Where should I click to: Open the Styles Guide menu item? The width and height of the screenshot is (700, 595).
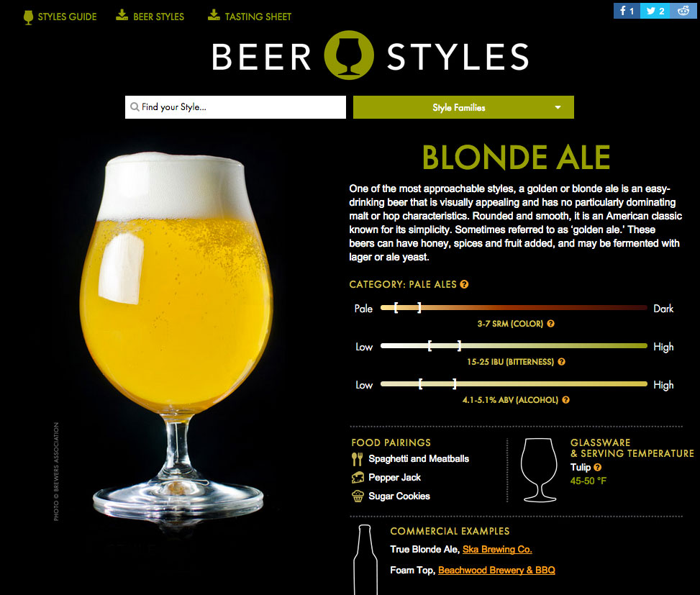(60, 17)
